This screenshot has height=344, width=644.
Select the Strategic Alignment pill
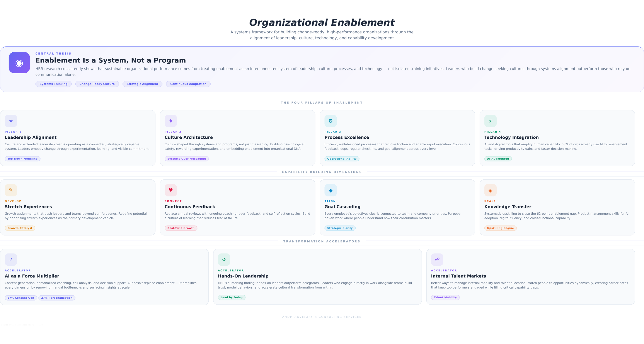point(142,84)
